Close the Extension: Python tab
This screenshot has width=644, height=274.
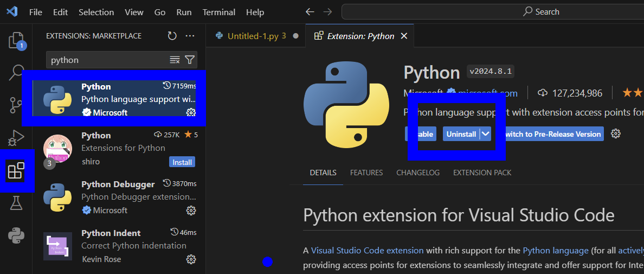click(x=404, y=36)
